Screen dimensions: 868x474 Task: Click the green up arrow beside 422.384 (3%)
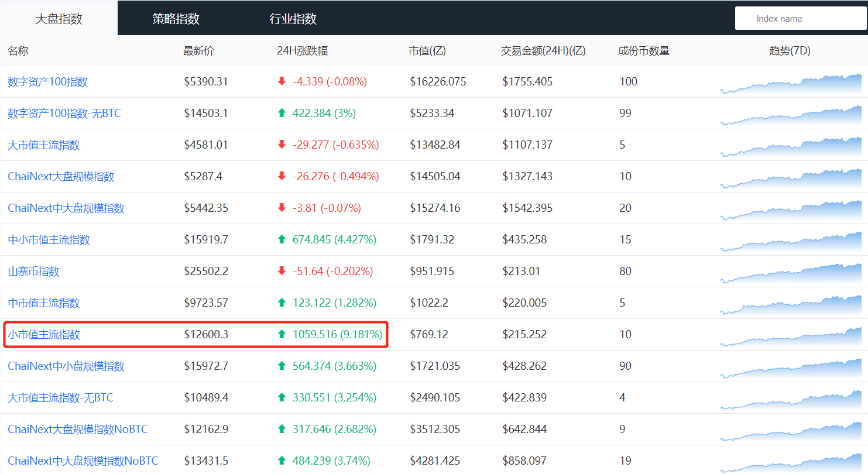tap(282, 113)
